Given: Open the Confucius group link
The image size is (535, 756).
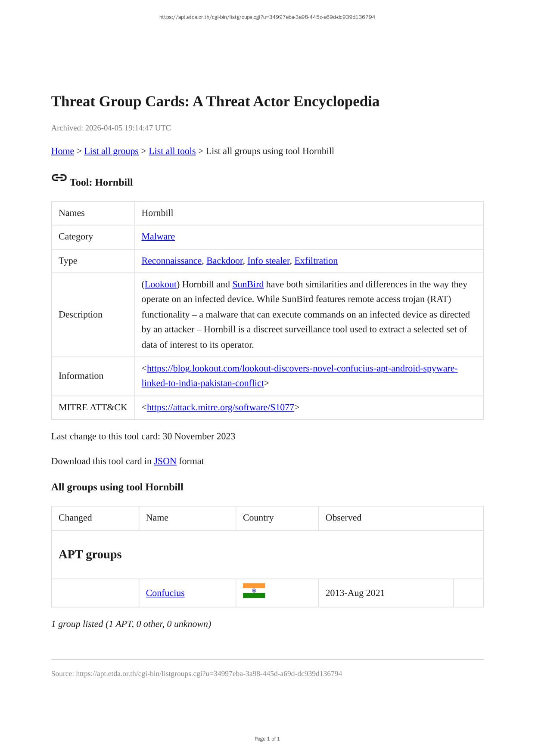Looking at the screenshot, I should (x=165, y=593).
